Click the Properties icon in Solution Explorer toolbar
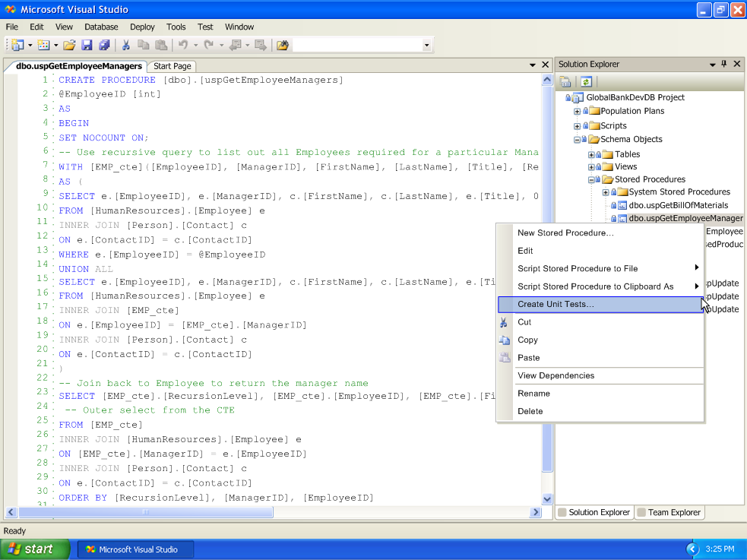Viewport: 747px width, 560px height. (565, 81)
